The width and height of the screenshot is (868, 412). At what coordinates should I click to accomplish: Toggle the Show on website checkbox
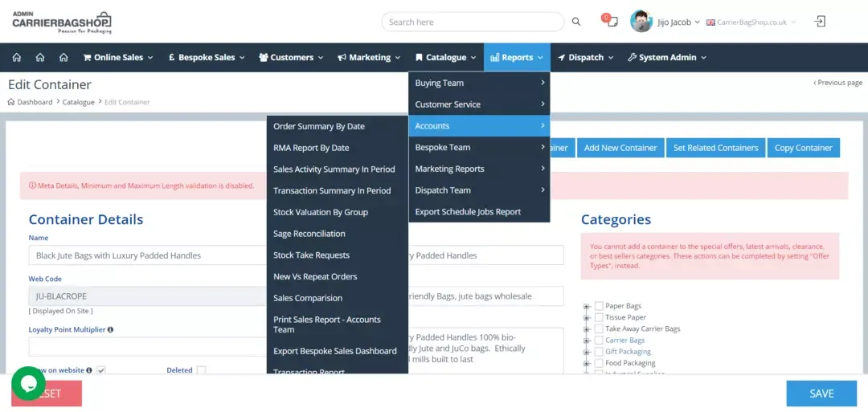100,370
